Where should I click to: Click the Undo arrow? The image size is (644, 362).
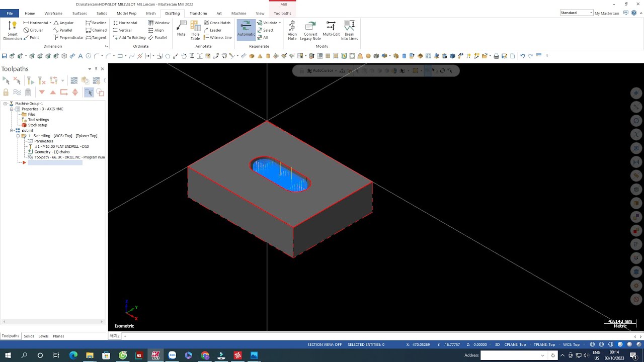(x=523, y=56)
